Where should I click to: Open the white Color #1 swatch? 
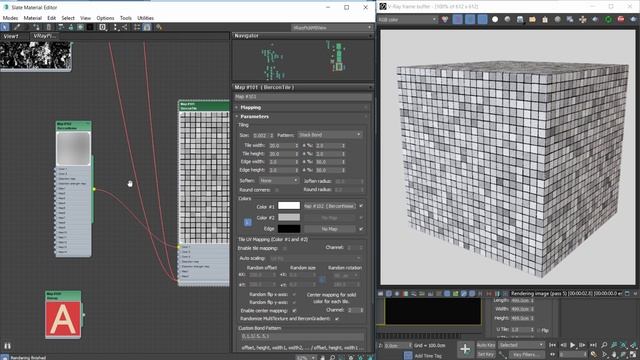289,206
